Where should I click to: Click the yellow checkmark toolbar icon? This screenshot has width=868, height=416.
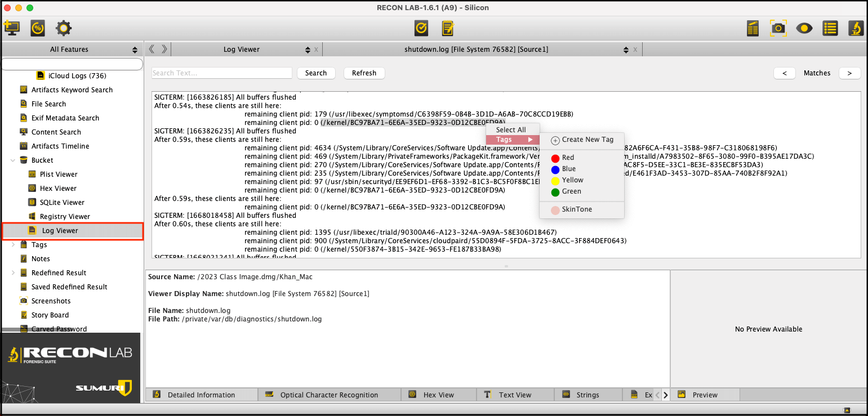pyautogui.click(x=421, y=28)
